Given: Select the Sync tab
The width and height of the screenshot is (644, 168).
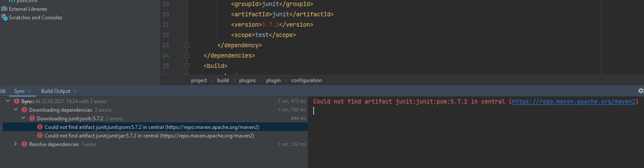Looking at the screenshot, I should [x=19, y=91].
